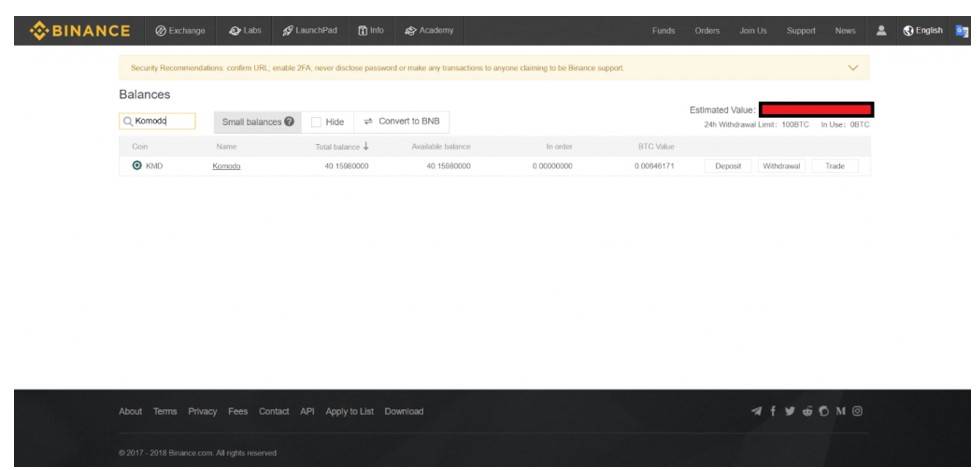Open the LaunchPad menu item
This screenshot has width=977, height=470.
pyautogui.click(x=310, y=30)
